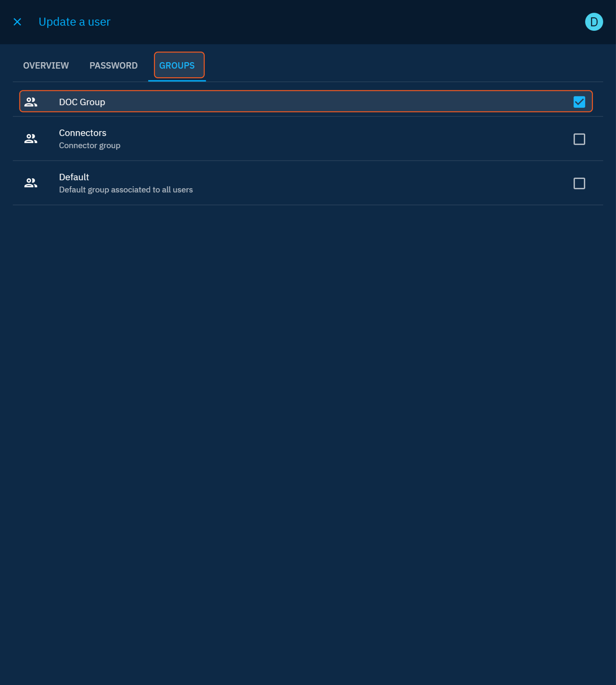The height and width of the screenshot is (685, 616).
Task: Uncheck the DOC Group checkbox
Action: coord(579,102)
